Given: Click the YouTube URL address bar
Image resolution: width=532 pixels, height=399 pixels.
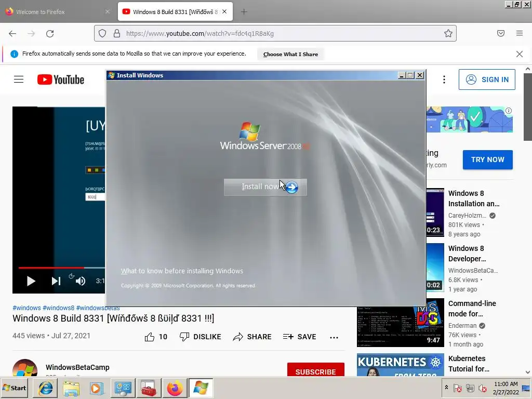Looking at the screenshot, I should (275, 33).
